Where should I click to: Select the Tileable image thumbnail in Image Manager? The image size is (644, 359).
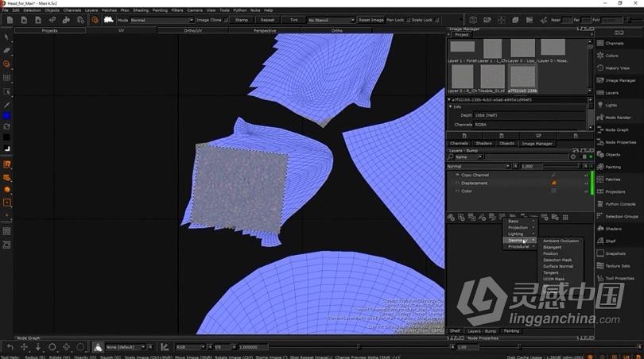tap(492, 76)
